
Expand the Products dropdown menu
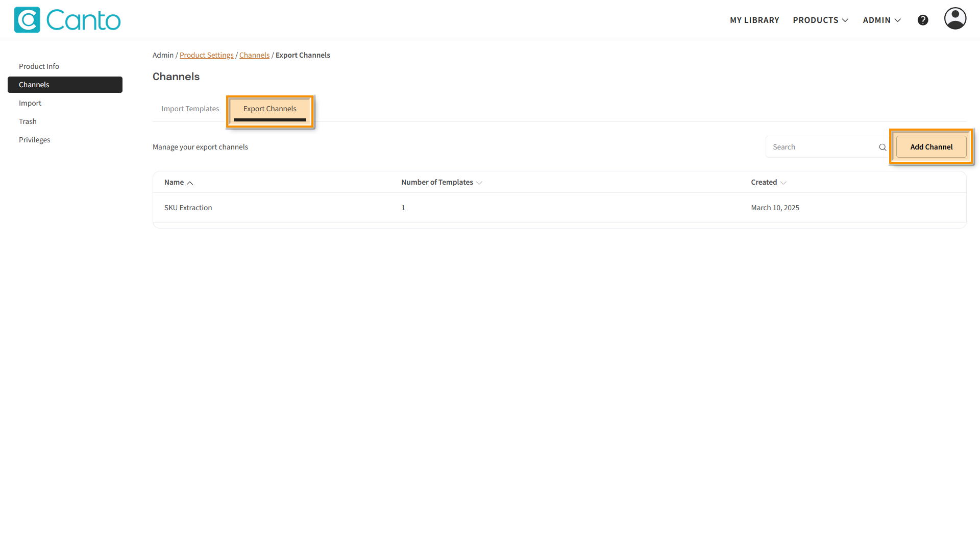coord(821,20)
